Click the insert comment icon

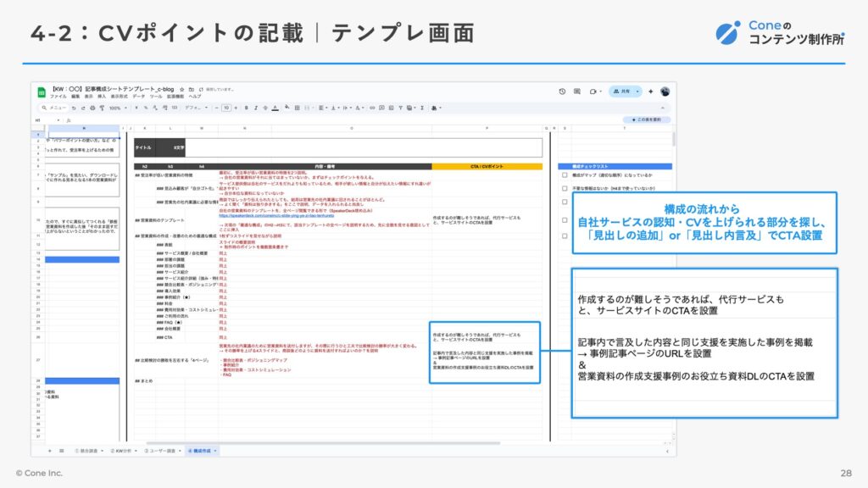click(381, 108)
